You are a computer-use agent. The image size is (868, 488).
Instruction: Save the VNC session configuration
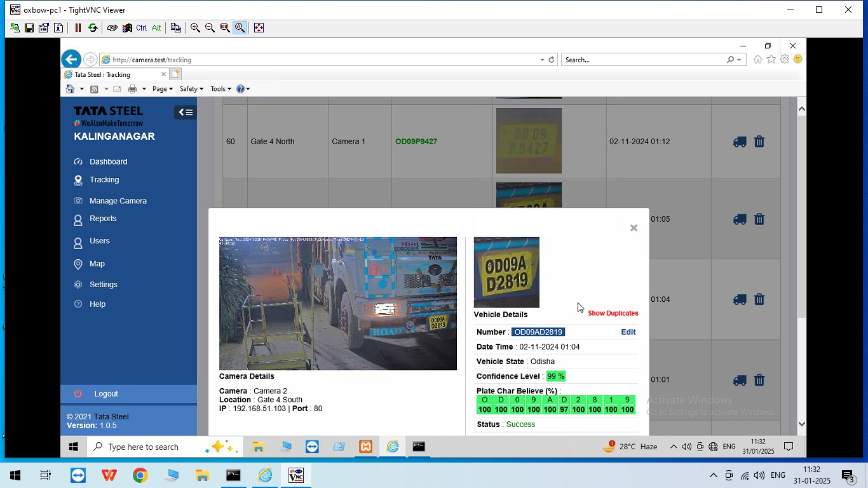[x=29, y=27]
